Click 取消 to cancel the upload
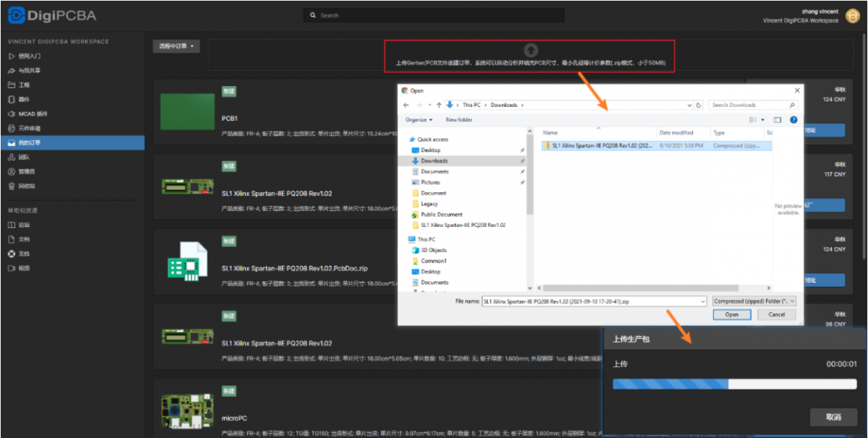 833,417
